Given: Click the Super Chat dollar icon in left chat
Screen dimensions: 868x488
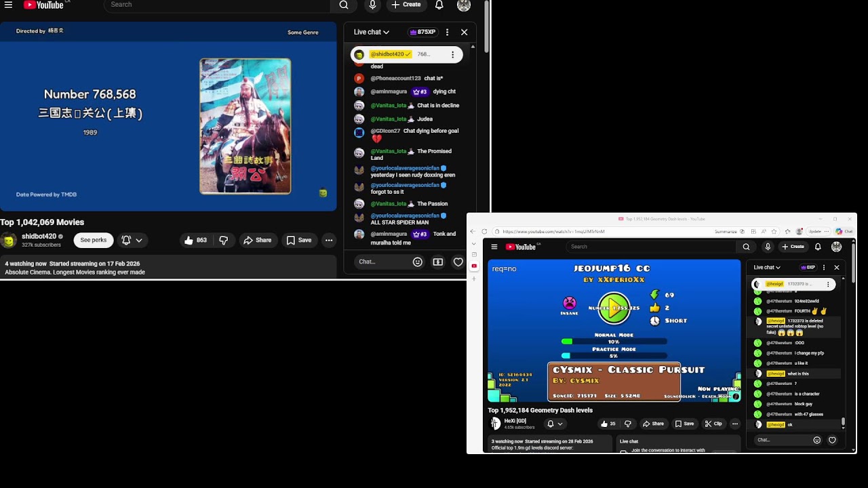Looking at the screenshot, I should point(438,262).
